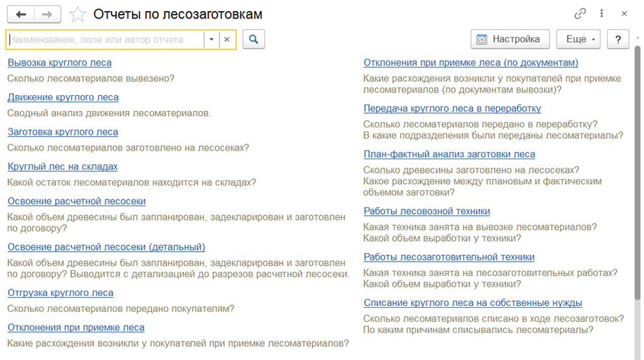
Task: Open the report Работы лесовозной техники
Action: tap(426, 211)
